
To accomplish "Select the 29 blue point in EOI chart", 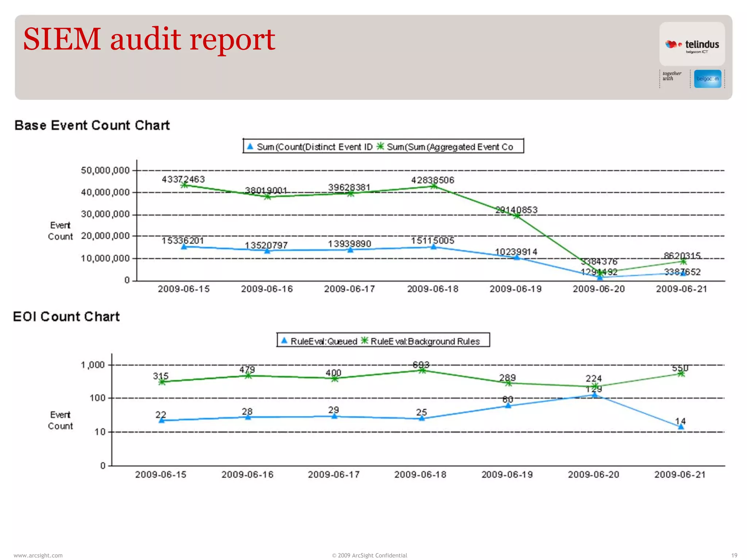I will coord(334,416).
